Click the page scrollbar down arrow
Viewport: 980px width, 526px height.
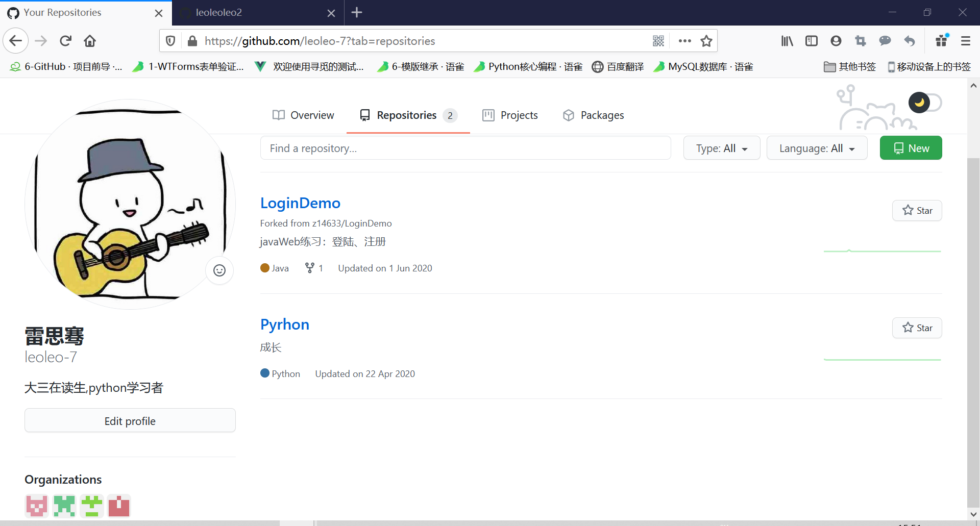973,514
